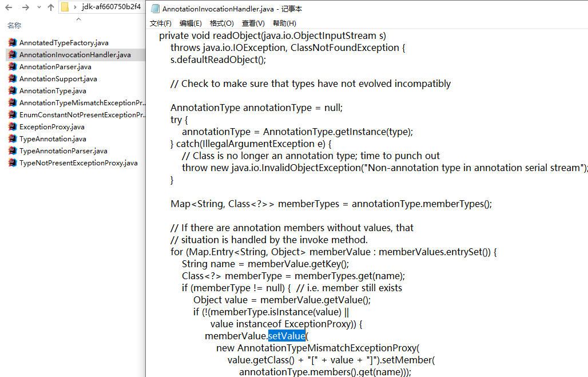Click the Forward arrow in File Explorer
The image size is (588, 377).
(x=26, y=7)
